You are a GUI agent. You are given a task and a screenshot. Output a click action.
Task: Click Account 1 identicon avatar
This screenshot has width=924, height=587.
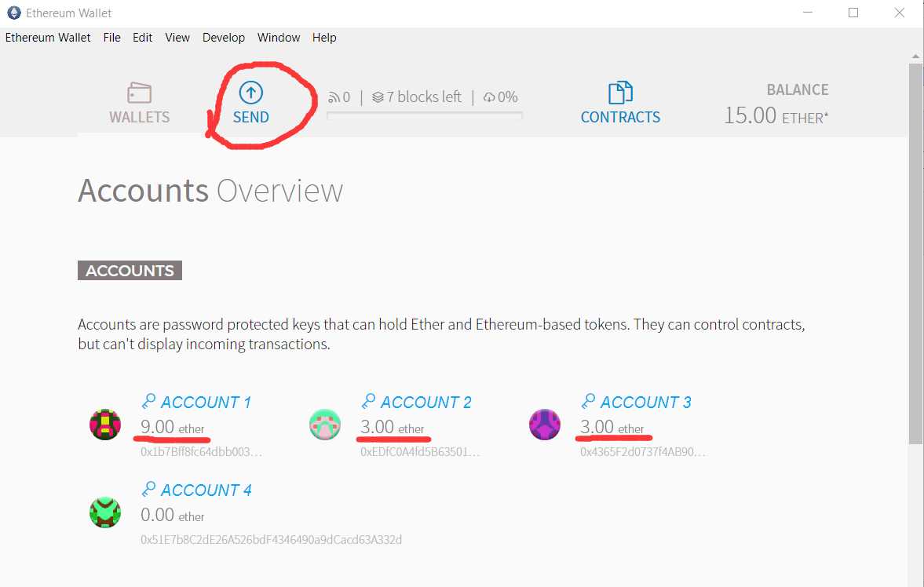105,425
